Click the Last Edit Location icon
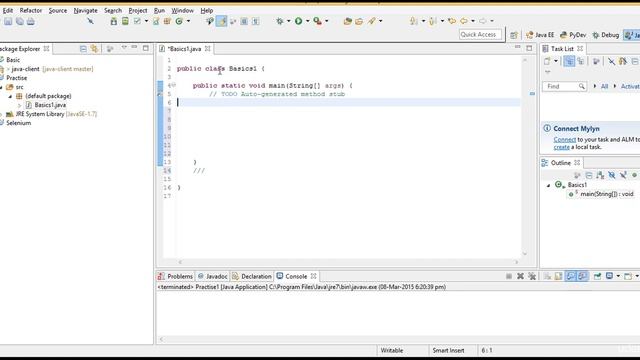Viewport: 640px width, 360px height. tap(452, 21)
